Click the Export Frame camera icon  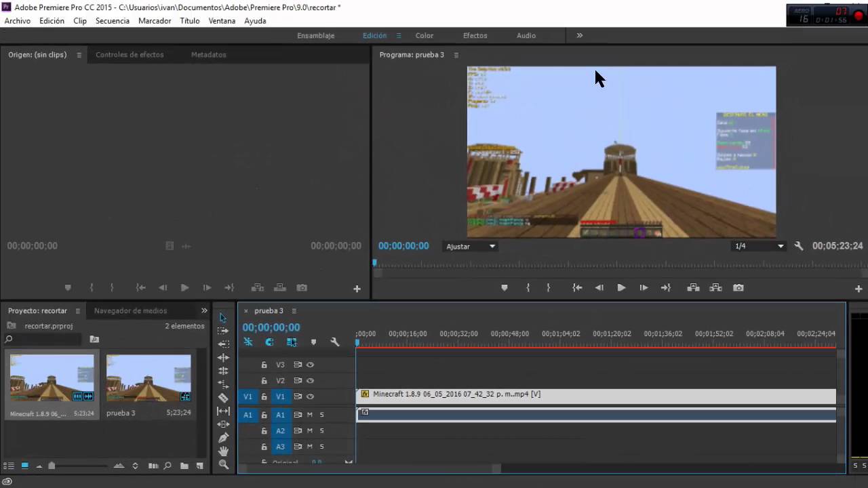738,288
